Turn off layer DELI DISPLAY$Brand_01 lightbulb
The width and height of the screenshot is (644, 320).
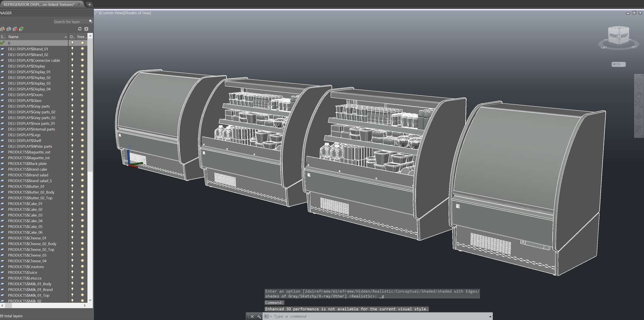[72, 49]
